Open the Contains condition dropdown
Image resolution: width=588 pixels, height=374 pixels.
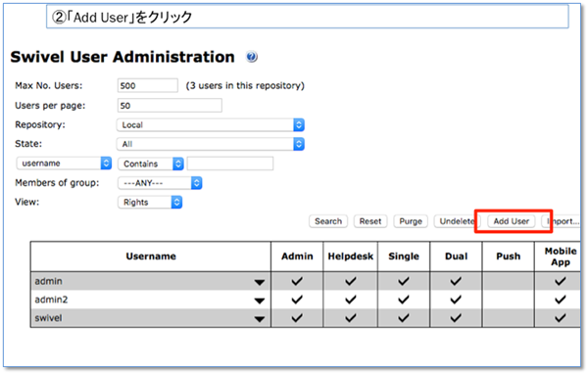coord(151,164)
